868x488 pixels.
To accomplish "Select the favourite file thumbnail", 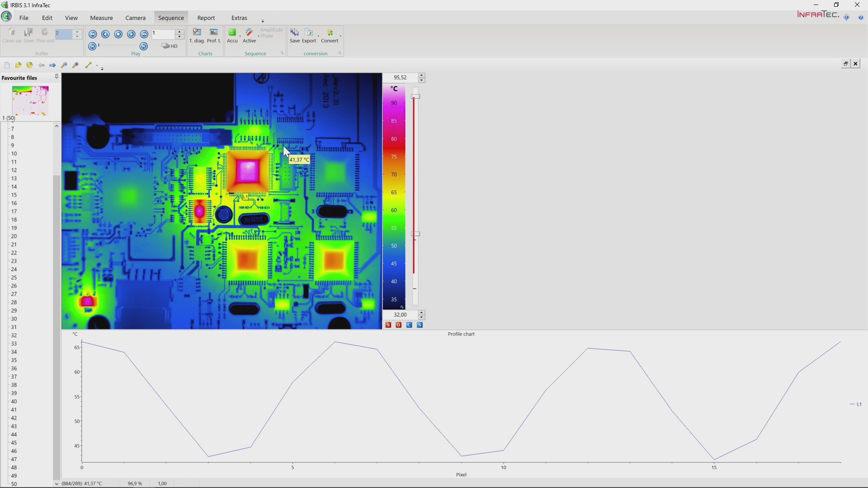I will [29, 100].
